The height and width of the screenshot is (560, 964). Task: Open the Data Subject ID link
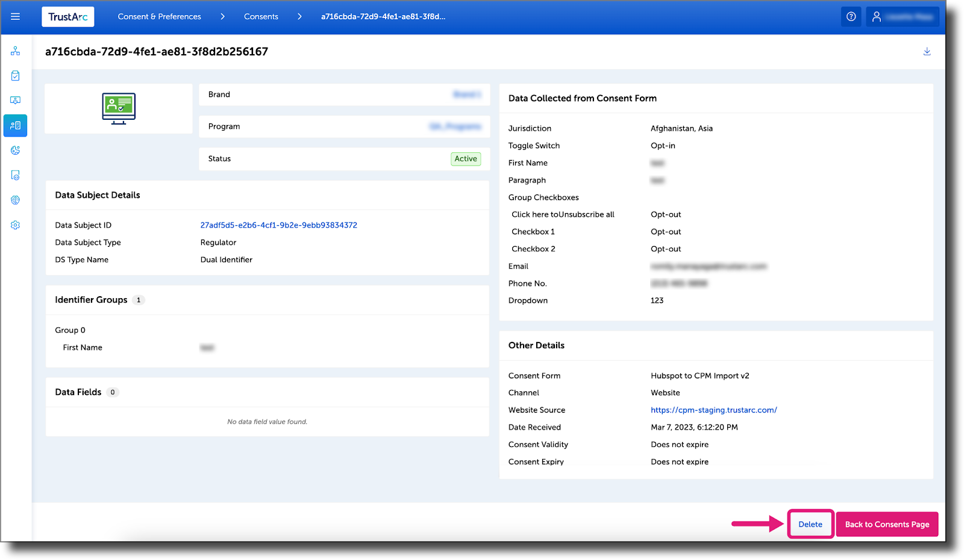278,225
